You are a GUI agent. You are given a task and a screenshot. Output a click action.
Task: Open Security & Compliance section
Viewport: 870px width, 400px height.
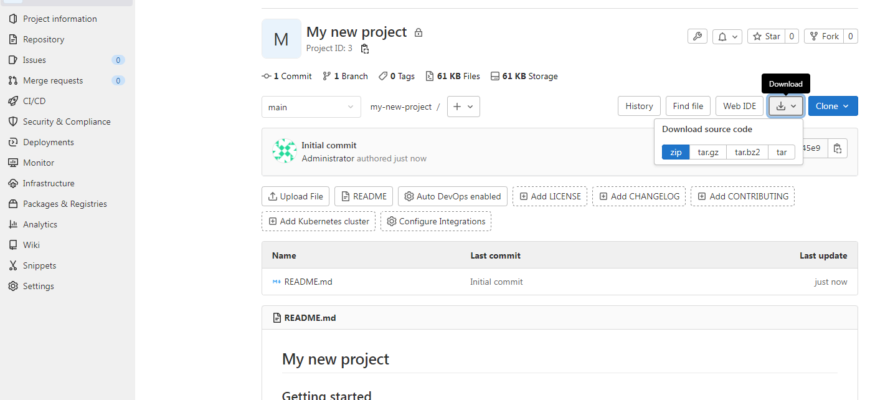pos(66,121)
